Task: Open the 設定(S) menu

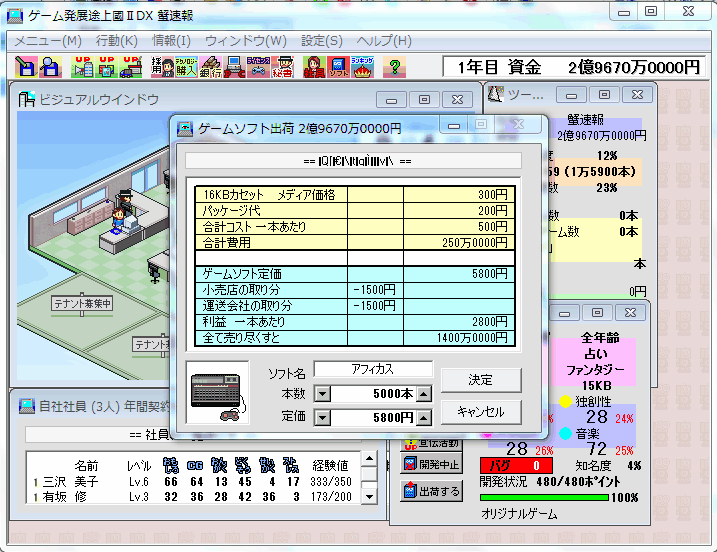Action: (321, 41)
